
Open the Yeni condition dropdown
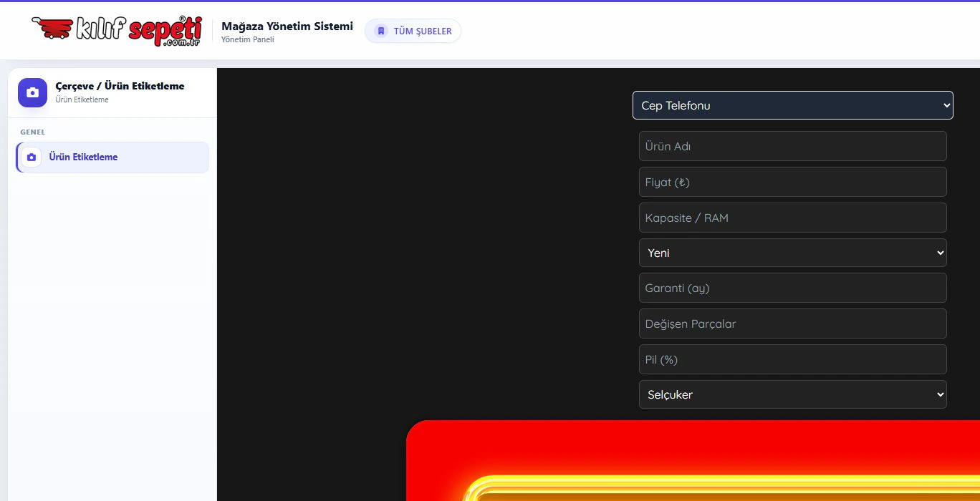point(793,253)
